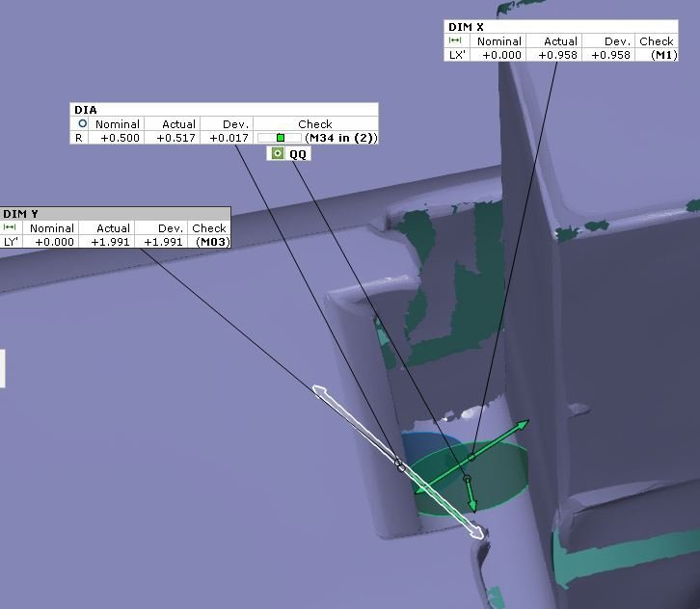Click the LX' row label

pos(457,55)
